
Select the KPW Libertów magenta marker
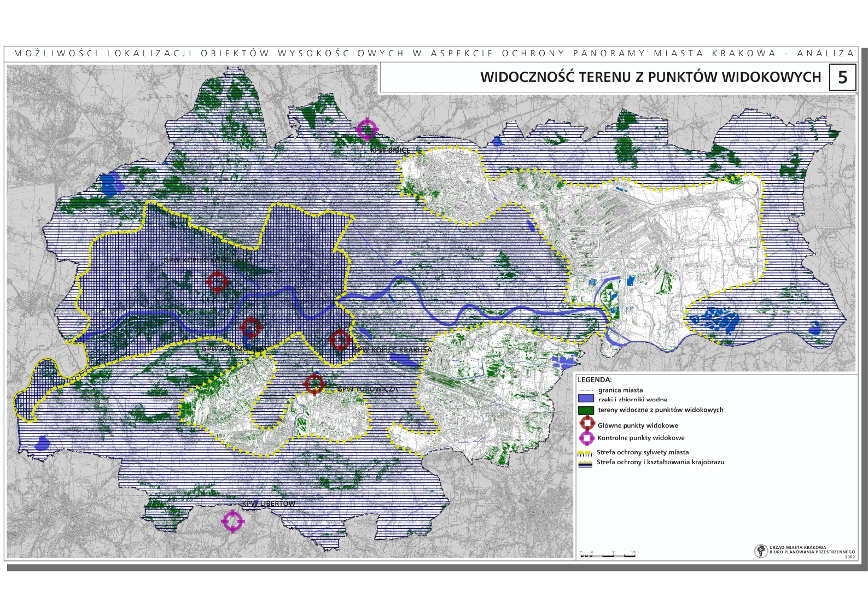pos(232,522)
